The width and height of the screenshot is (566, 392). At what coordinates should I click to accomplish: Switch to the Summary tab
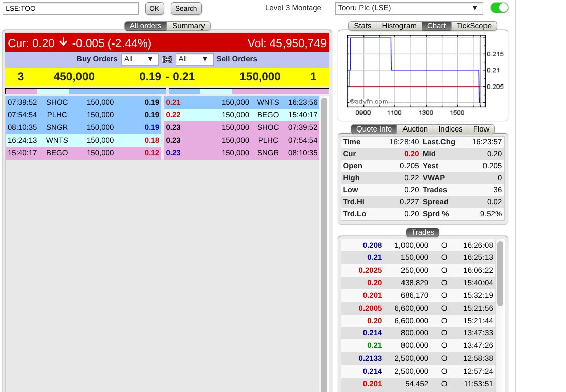pos(188,26)
